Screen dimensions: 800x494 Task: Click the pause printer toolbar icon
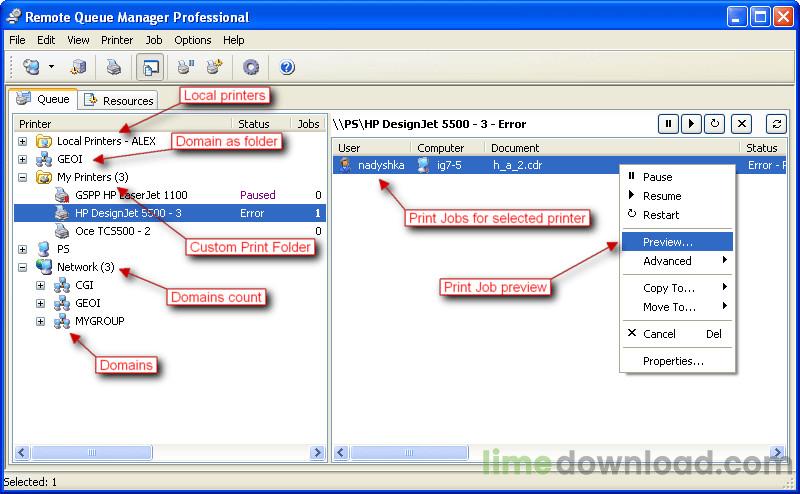(186, 67)
